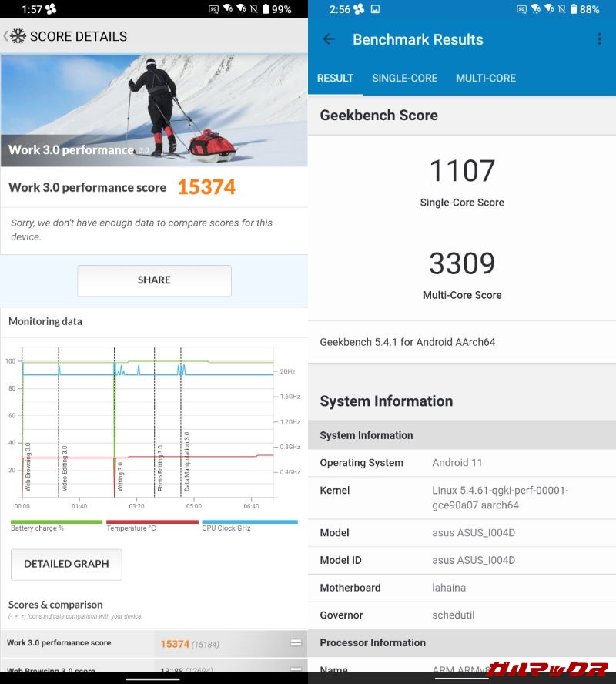The width and height of the screenshot is (616, 684).
Task: Tap the blue CPU Clock GHz legend bar
Action: click(x=249, y=522)
